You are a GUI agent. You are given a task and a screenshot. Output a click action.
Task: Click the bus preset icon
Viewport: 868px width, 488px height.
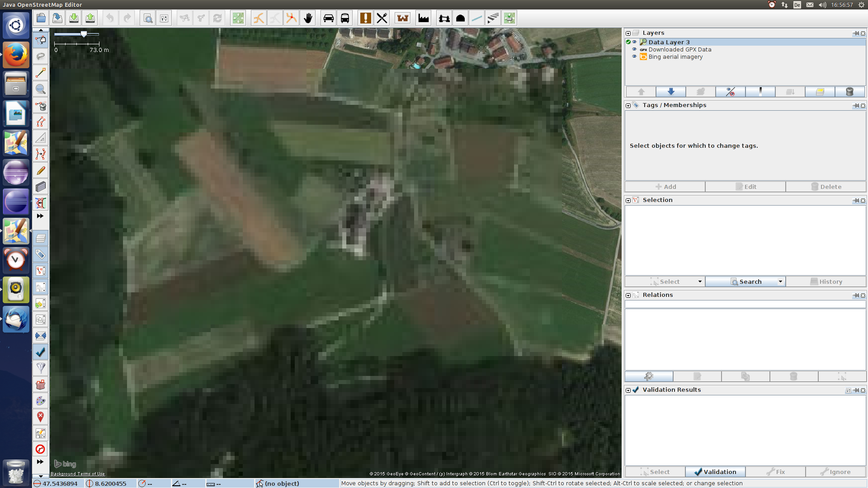point(345,18)
